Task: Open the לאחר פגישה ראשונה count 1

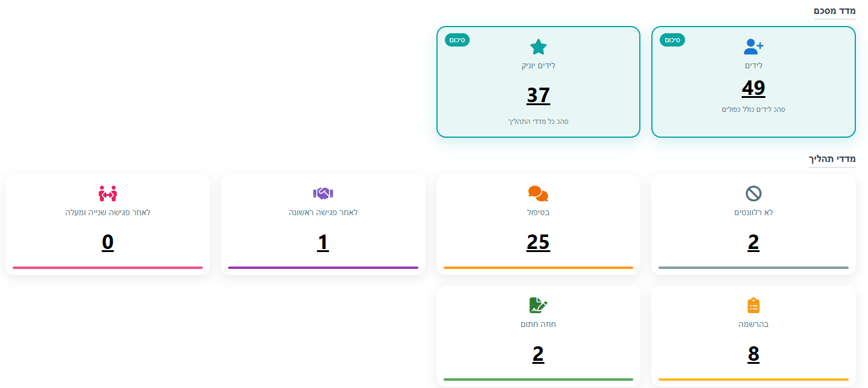Action: pos(323,242)
